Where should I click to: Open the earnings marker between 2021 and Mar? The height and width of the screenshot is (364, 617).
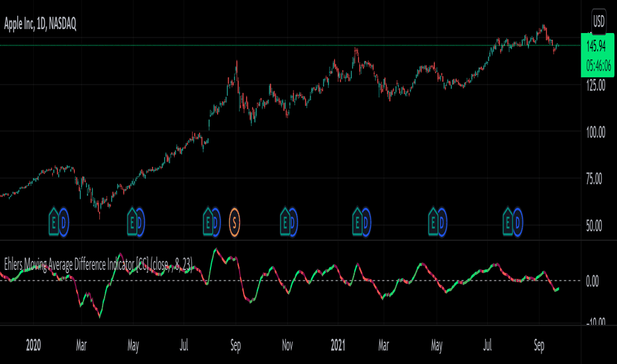(357, 222)
